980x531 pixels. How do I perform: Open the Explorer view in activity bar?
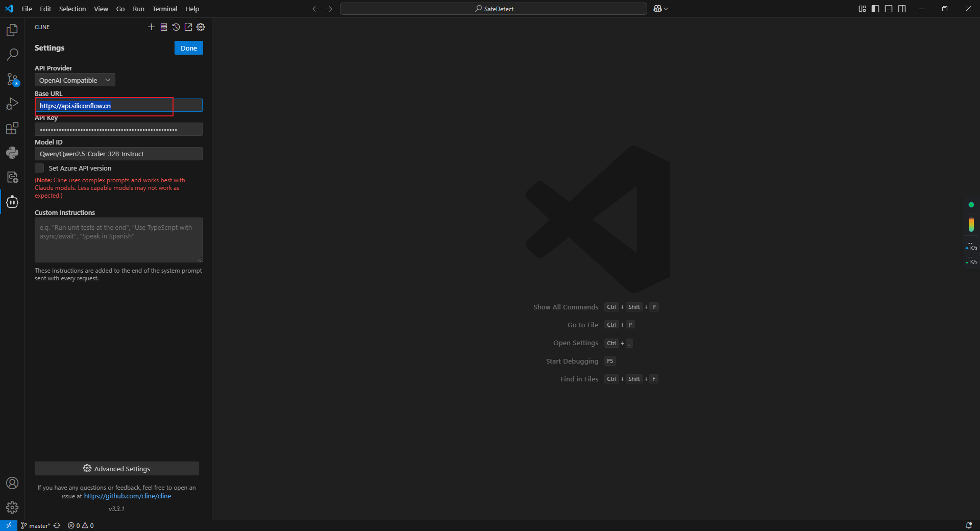[12, 30]
